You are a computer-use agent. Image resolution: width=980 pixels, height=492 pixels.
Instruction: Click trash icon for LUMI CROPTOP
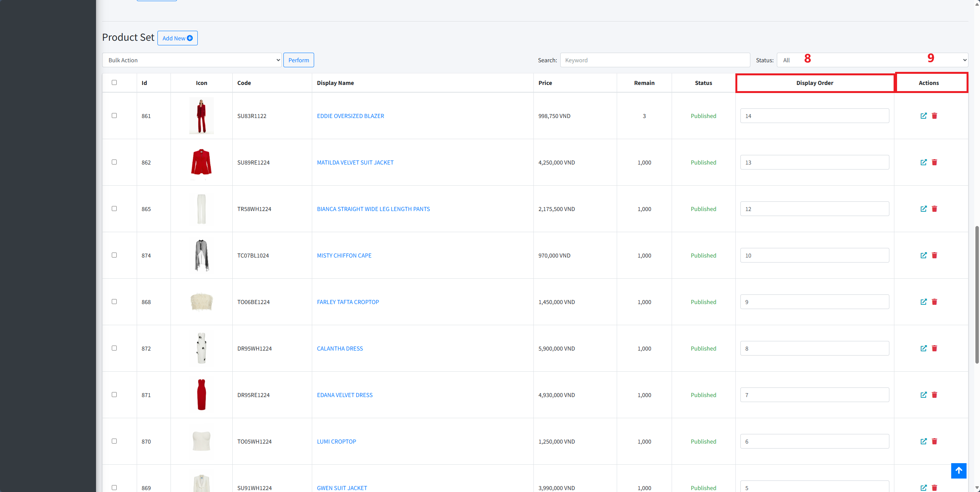click(x=934, y=441)
